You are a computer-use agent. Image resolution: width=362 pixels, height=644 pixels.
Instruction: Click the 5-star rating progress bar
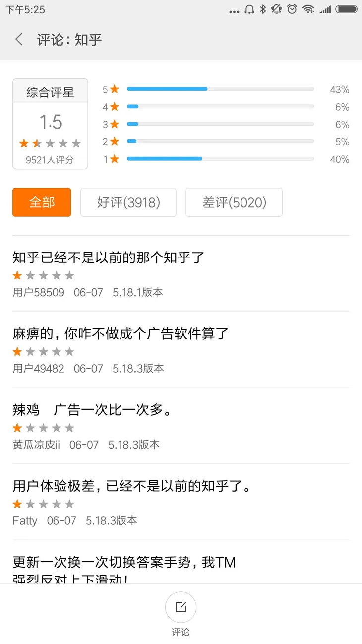coord(220,89)
